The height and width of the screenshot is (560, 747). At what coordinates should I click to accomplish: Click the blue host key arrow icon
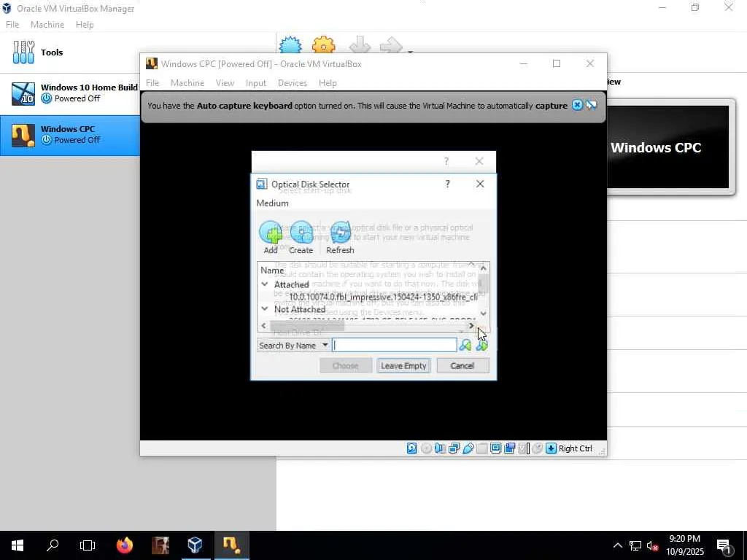click(551, 448)
